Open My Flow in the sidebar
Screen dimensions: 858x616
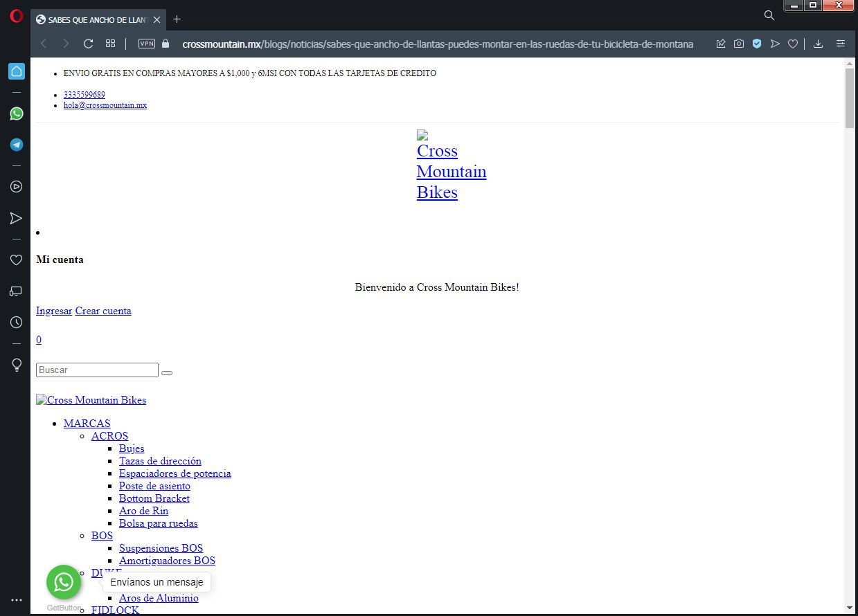[16, 218]
